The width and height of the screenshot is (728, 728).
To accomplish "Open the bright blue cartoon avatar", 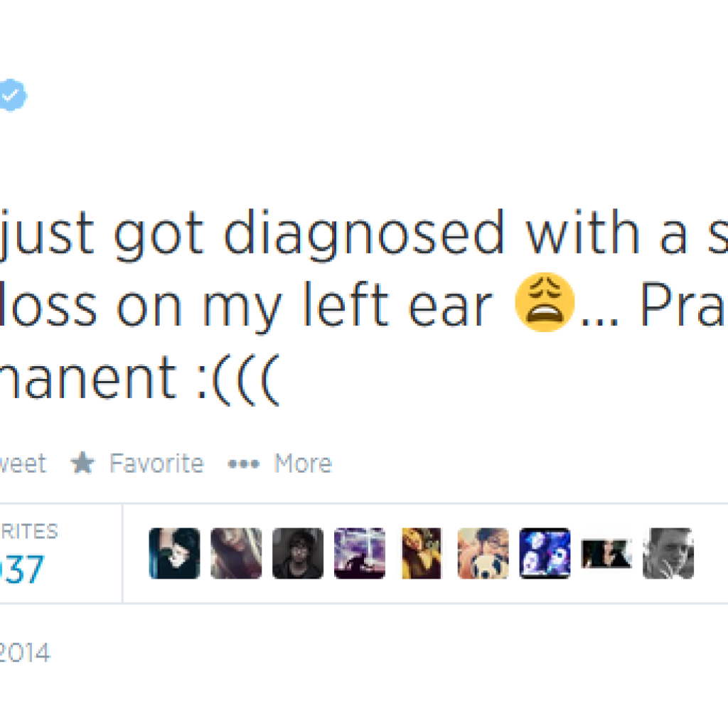I will (x=545, y=553).
